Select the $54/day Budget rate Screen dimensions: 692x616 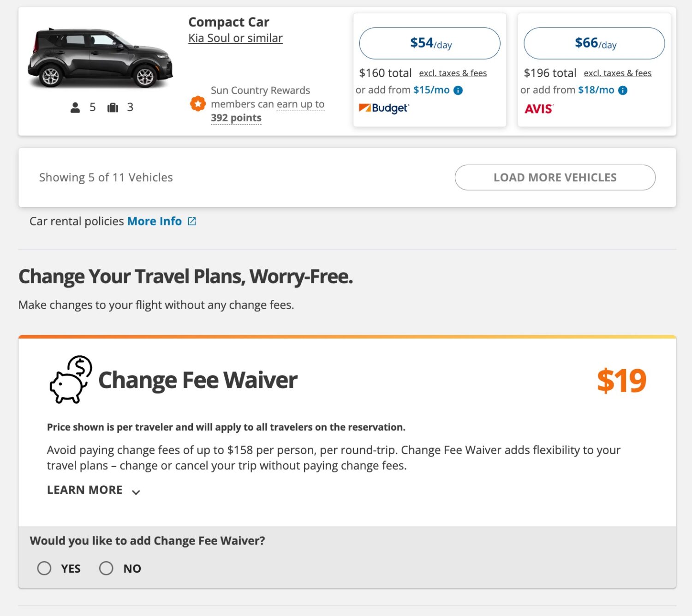(430, 43)
